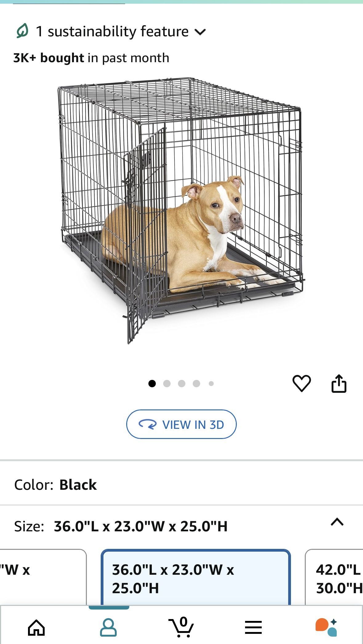This screenshot has height=644, width=363.
Task: Open the shopping cart icon
Action: tap(181, 627)
